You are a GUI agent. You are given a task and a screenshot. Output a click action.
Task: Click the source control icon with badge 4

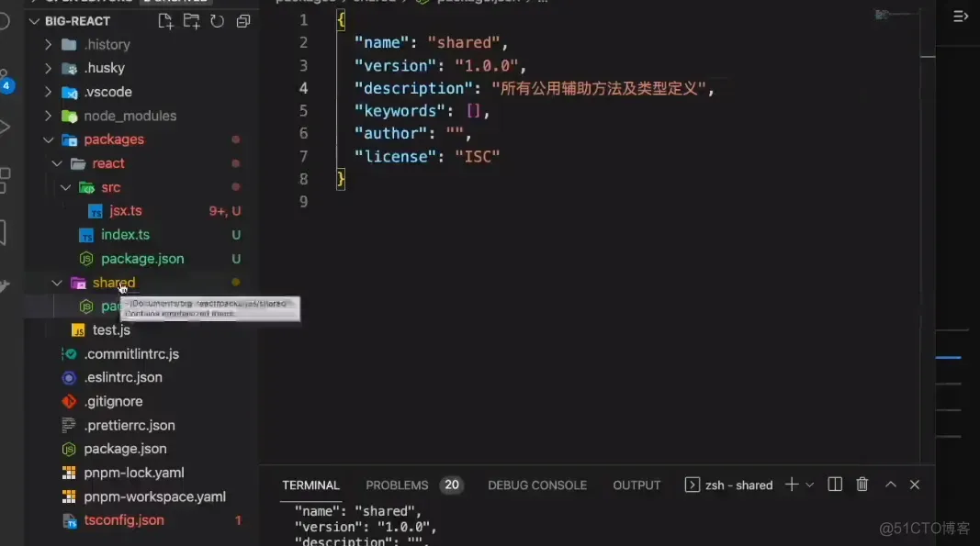(x=6, y=82)
